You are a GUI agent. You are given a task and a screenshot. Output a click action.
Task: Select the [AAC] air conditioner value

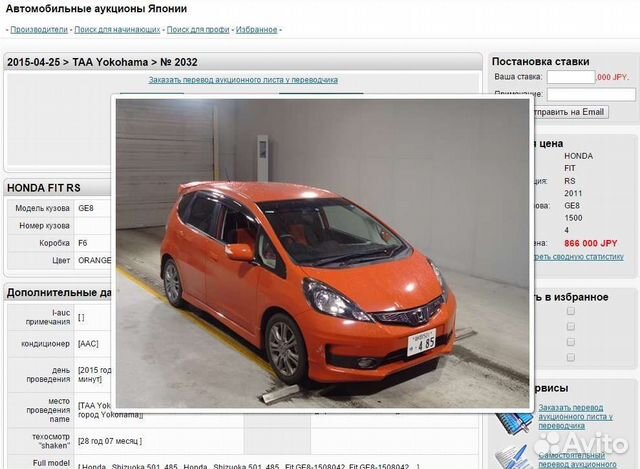pos(88,344)
